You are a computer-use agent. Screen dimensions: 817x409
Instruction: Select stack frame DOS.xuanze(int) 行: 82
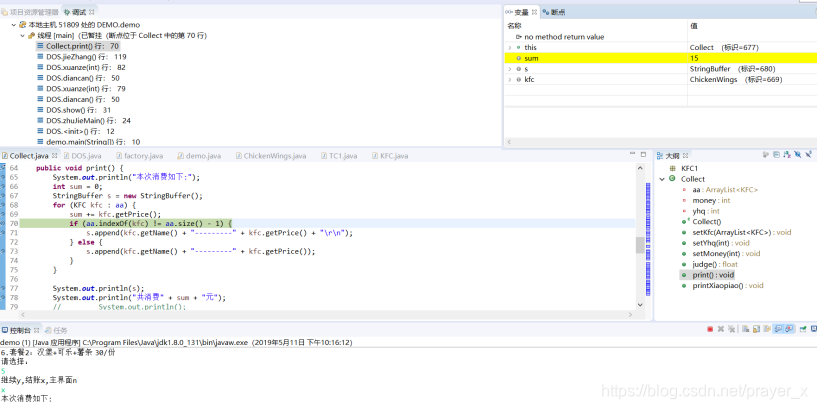pyautogui.click(x=81, y=68)
